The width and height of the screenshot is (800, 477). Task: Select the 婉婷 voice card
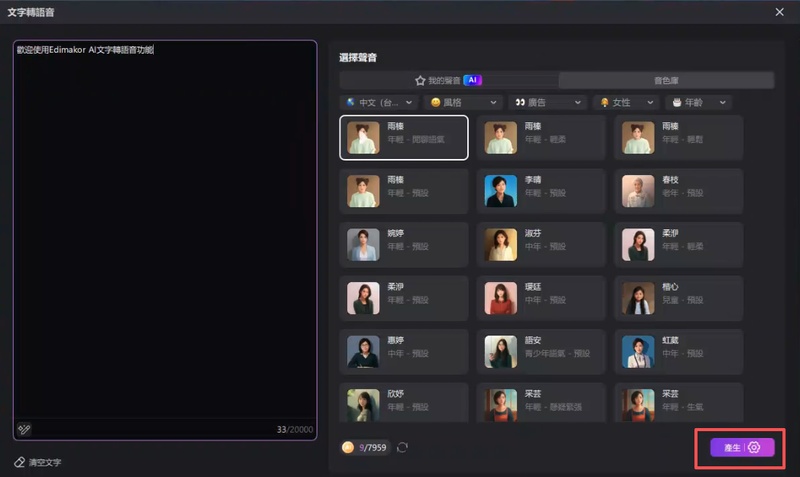[x=404, y=245]
